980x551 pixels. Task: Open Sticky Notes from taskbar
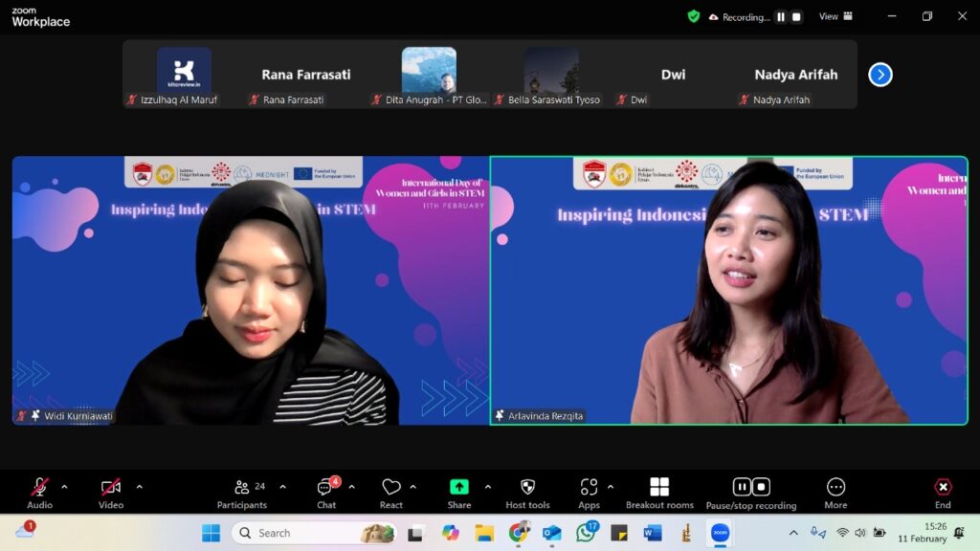click(619, 533)
